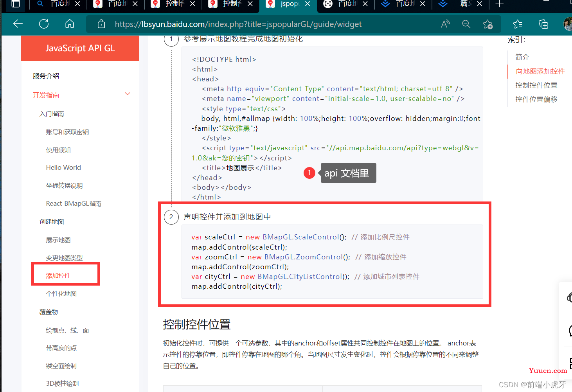Image resolution: width=572 pixels, height=392 pixels.
Task: Click code line with BMapGL.CityListControl()
Action: pos(306,277)
